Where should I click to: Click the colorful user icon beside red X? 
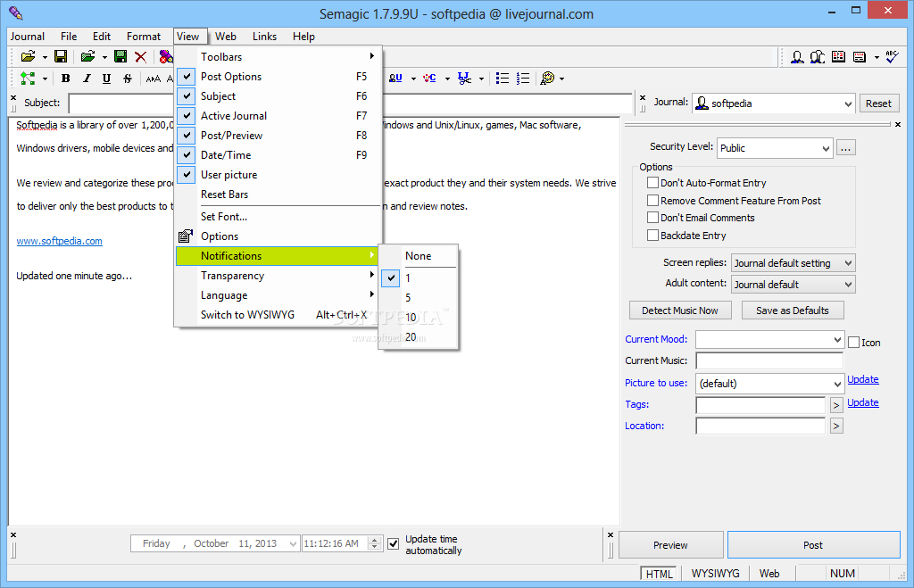165,56
